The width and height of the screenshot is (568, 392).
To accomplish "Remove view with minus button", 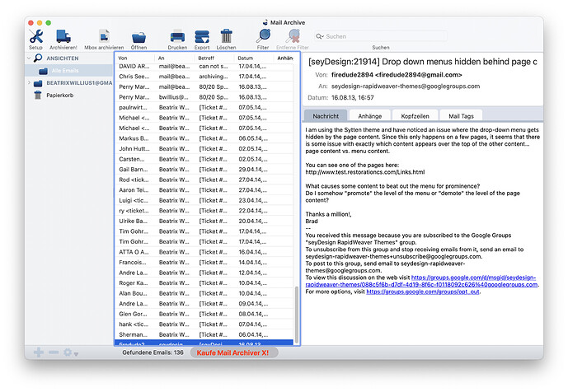I will click(x=54, y=352).
